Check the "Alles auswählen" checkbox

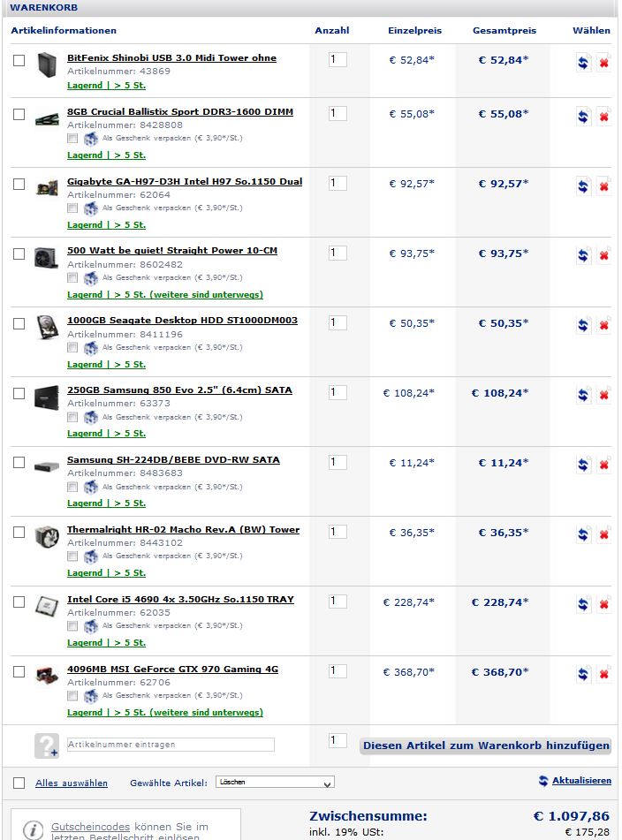[x=19, y=783]
